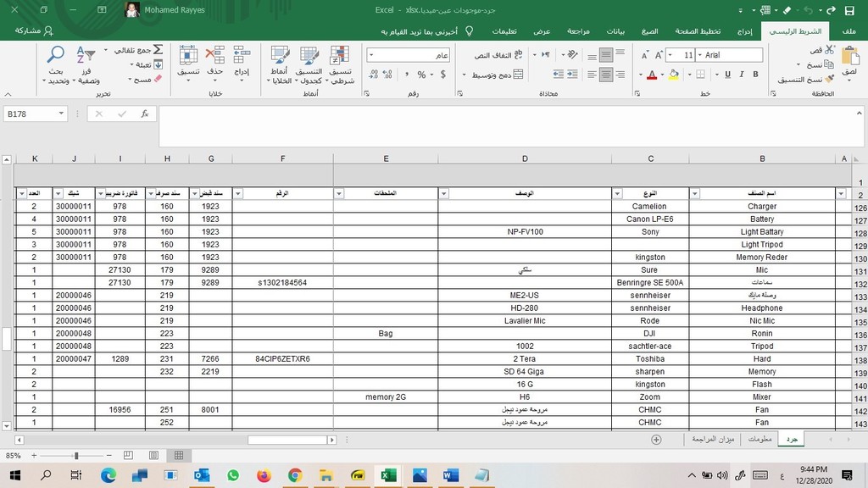Open filter dropdown for اسم الصنف column
The image size is (868, 488).
[x=694, y=193]
